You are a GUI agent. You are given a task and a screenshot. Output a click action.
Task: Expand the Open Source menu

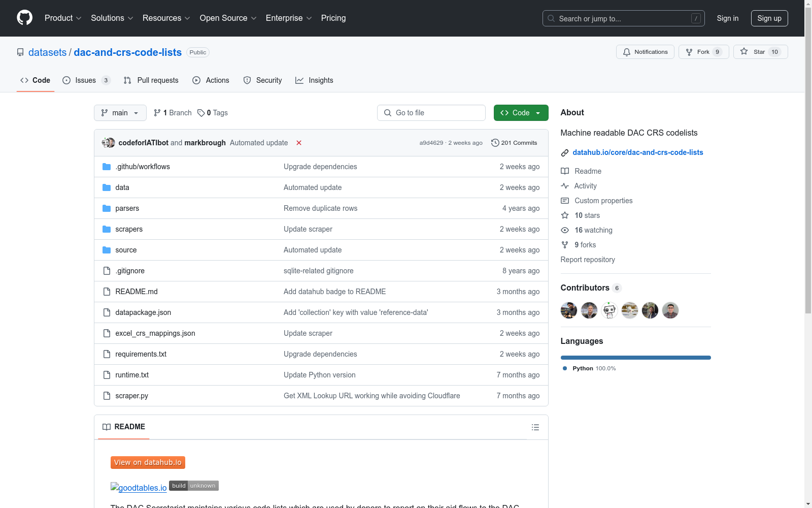pos(228,18)
